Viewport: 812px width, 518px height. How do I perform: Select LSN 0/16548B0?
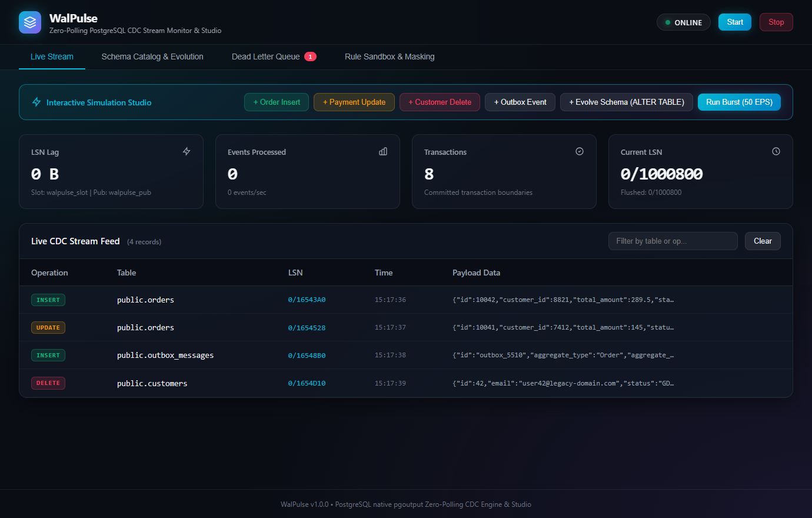(307, 355)
